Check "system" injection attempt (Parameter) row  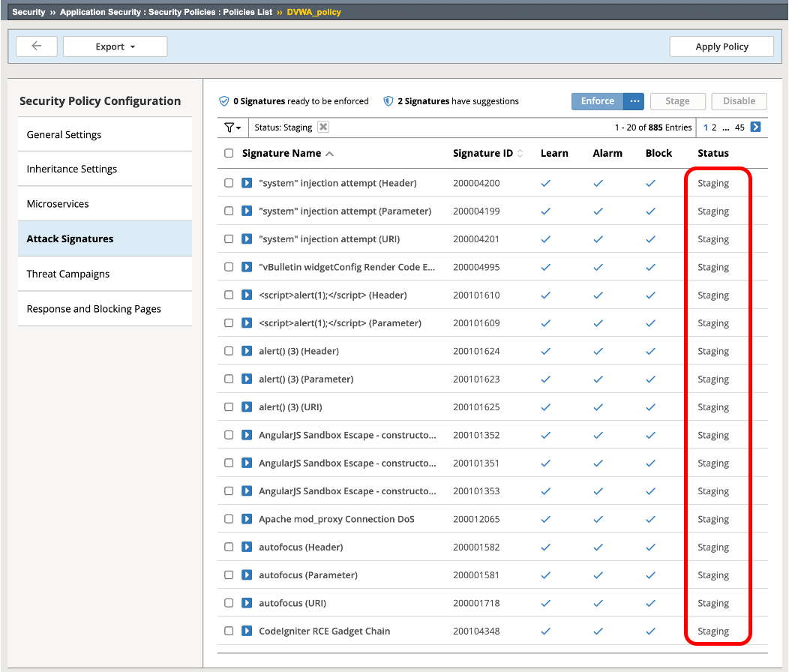point(229,211)
